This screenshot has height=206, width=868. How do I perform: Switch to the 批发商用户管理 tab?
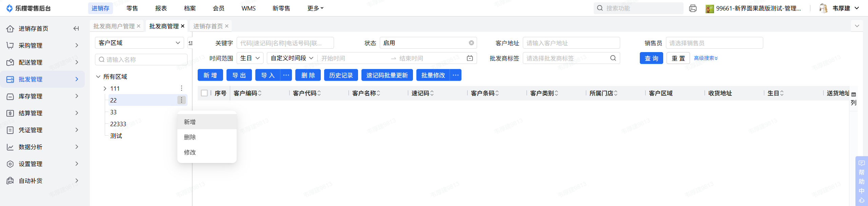click(x=114, y=26)
